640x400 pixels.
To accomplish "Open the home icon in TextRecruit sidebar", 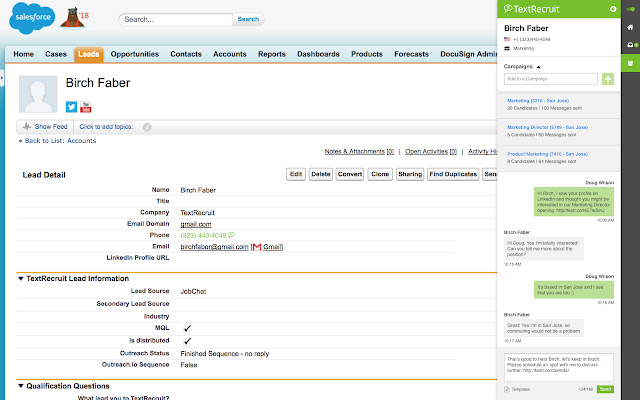I will (x=631, y=27).
